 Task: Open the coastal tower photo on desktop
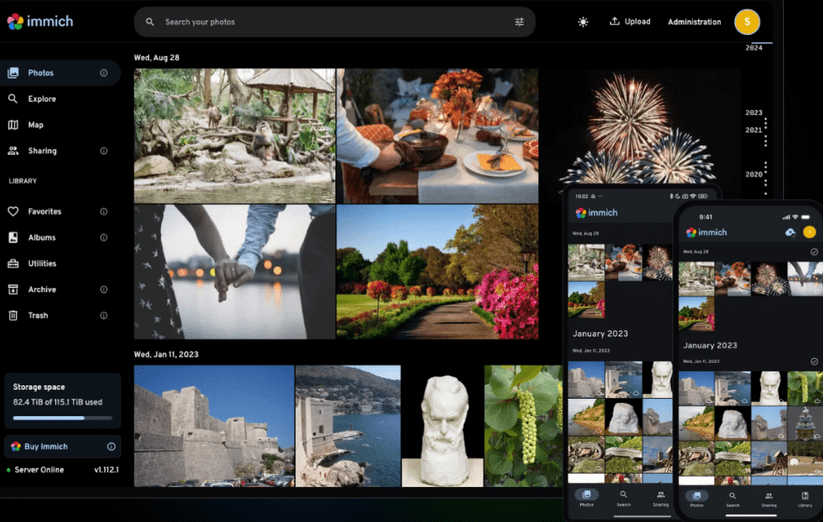tap(348, 426)
